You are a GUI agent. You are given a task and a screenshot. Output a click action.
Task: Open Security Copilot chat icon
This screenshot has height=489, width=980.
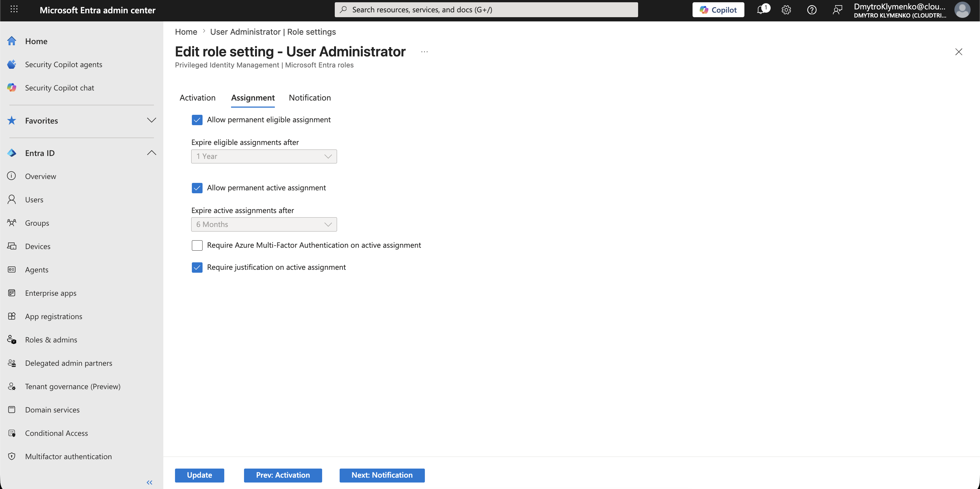(12, 88)
